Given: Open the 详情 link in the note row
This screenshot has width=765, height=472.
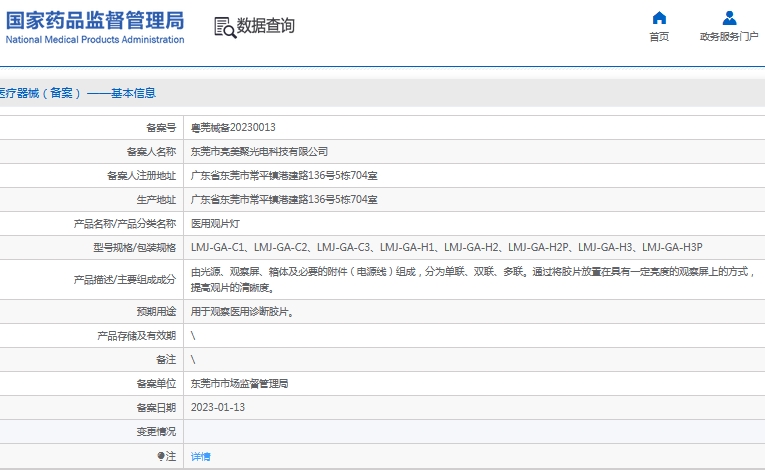Looking at the screenshot, I should coord(201,456).
